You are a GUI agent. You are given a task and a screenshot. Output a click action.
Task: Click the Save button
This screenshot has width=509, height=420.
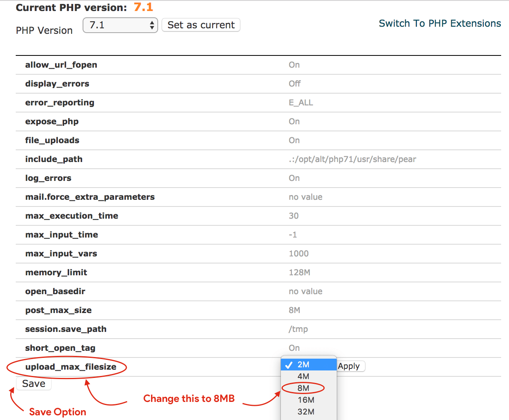coord(33,383)
